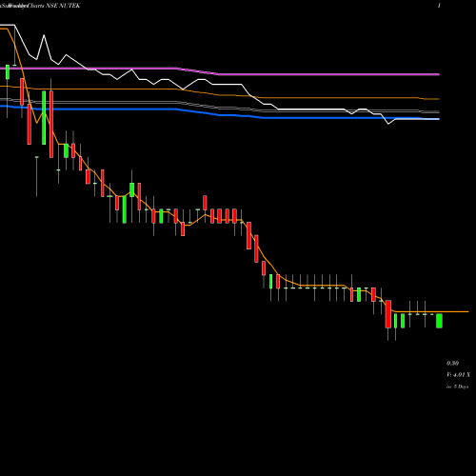
Task: Click the tall green candle near chart start
Action: coord(44,117)
